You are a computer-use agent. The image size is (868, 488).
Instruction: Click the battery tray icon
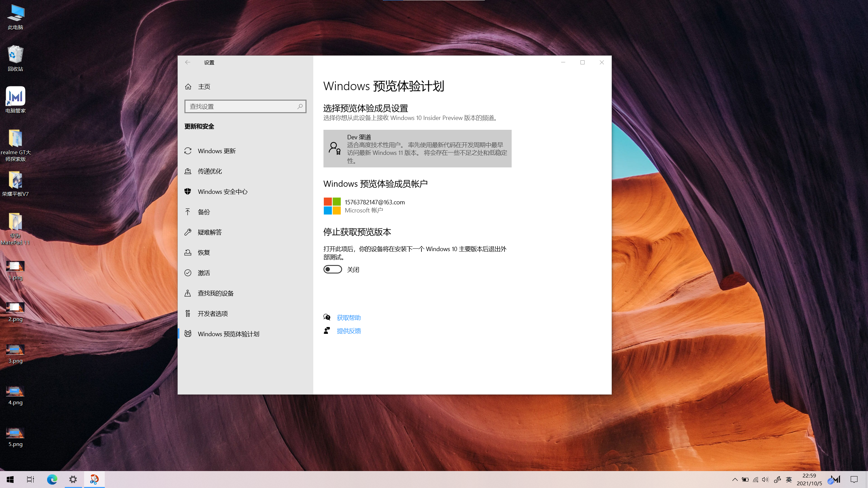click(x=745, y=480)
